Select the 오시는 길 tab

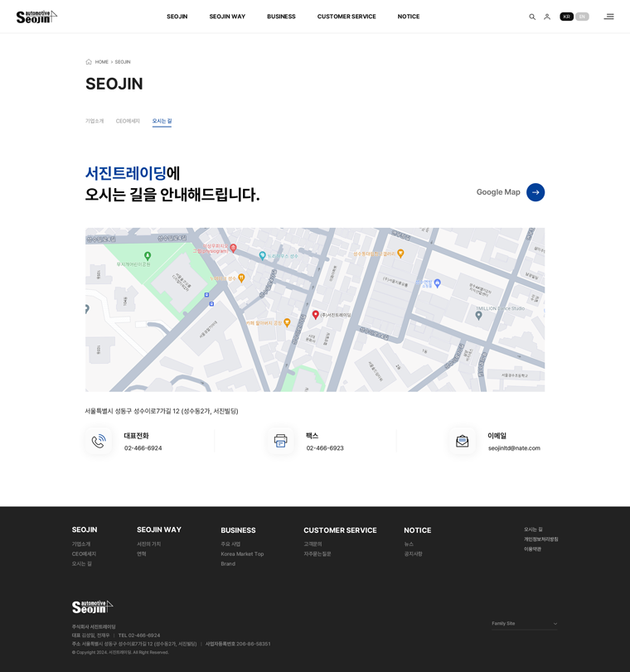pos(162,121)
